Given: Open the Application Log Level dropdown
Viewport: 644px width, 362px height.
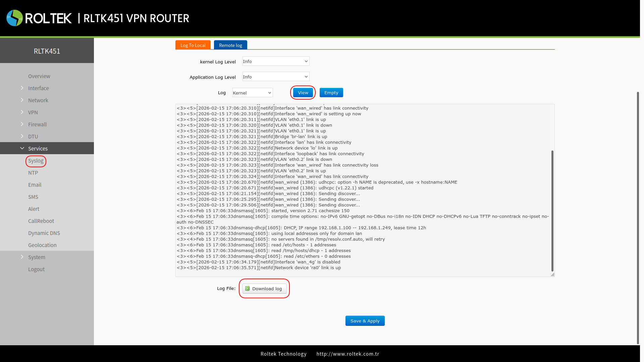Looking at the screenshot, I should pyautogui.click(x=276, y=77).
